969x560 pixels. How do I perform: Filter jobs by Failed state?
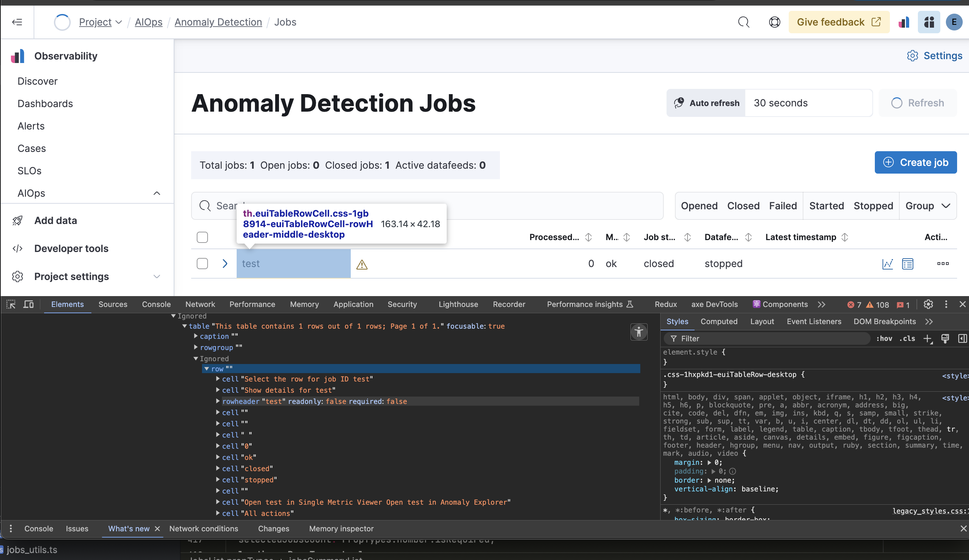click(783, 206)
